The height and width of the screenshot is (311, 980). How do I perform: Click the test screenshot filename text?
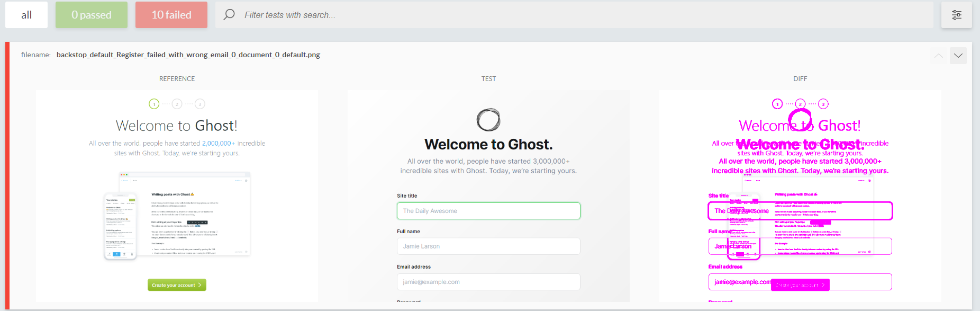click(x=188, y=55)
